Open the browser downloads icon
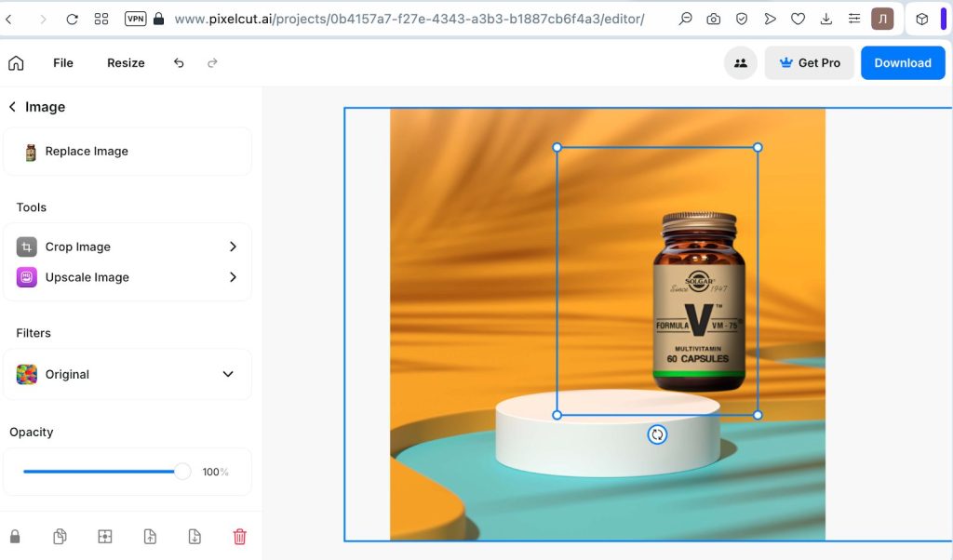 (826, 19)
